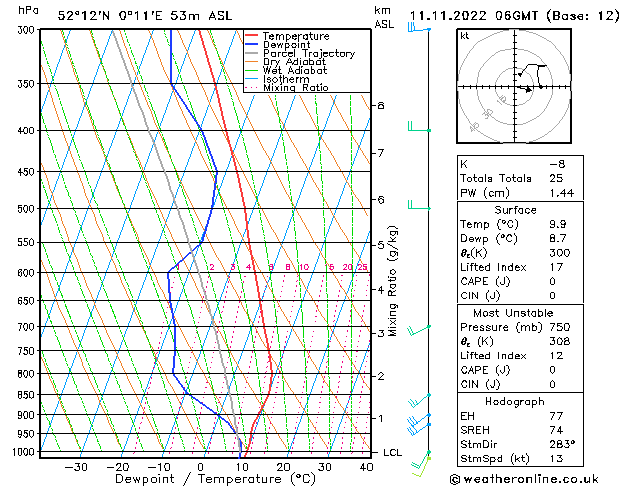This screenshot has width=629, height=486.
Task: Click the 700 pressure level label
Action: point(28,327)
